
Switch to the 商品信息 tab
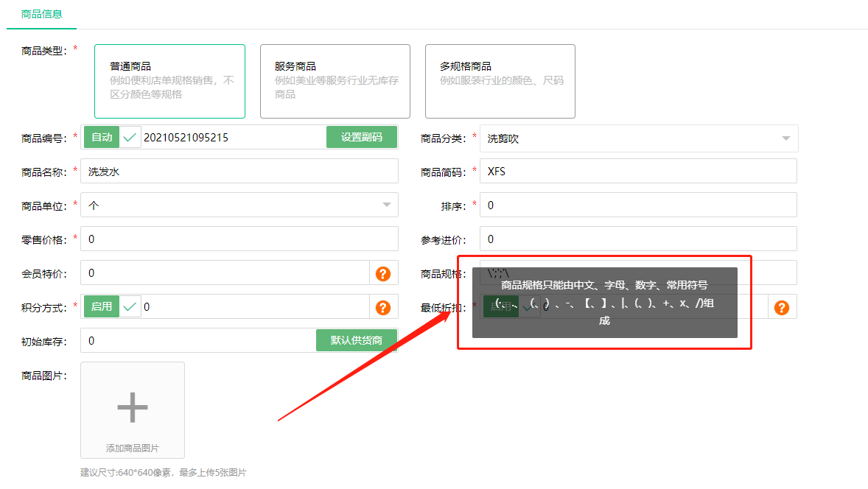click(x=42, y=14)
